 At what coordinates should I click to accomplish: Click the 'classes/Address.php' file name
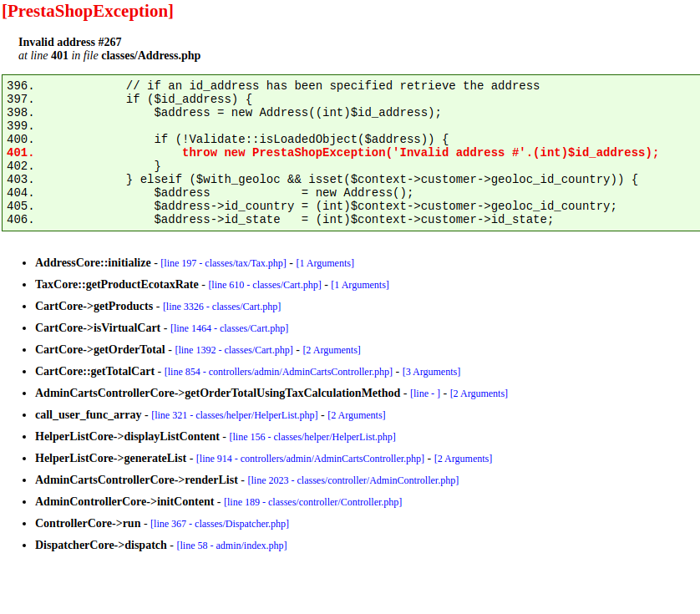pos(151,56)
